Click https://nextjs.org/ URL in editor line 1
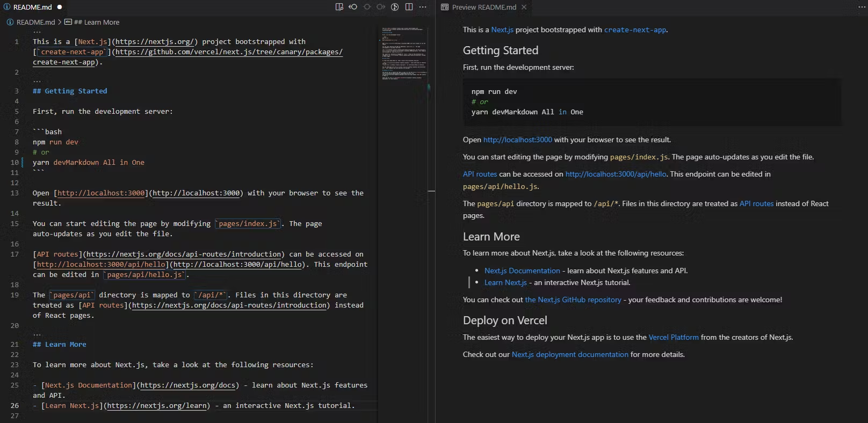The image size is (868, 423). (x=155, y=41)
